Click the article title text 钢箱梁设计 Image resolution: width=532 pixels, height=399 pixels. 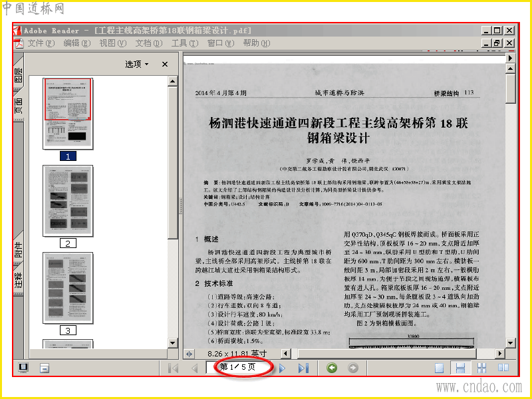point(338,138)
